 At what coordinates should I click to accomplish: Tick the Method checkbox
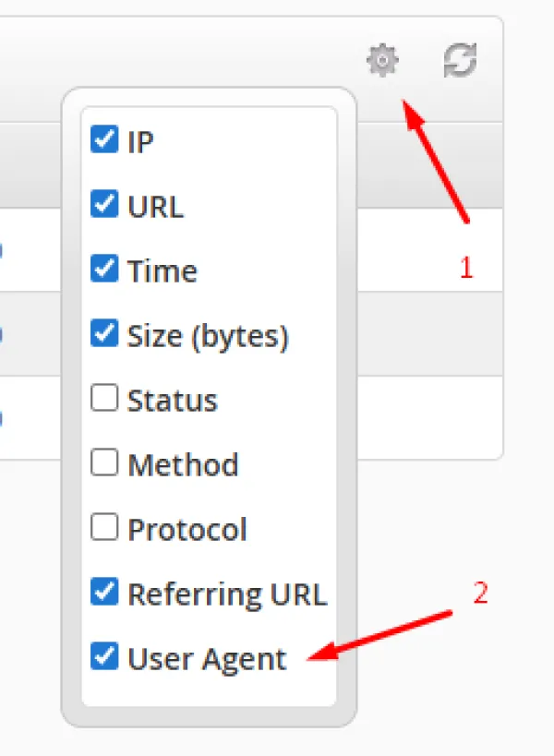click(104, 463)
